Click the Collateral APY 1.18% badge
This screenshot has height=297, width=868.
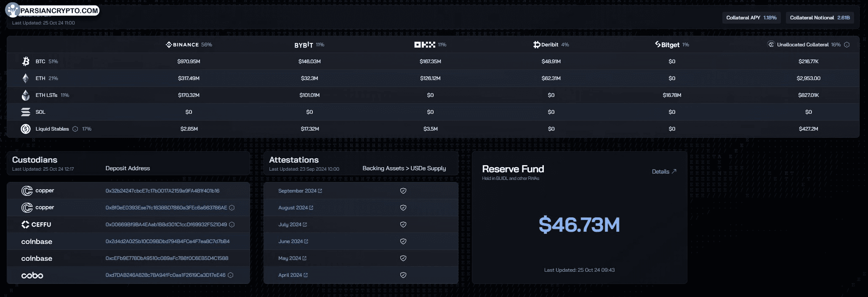(751, 18)
